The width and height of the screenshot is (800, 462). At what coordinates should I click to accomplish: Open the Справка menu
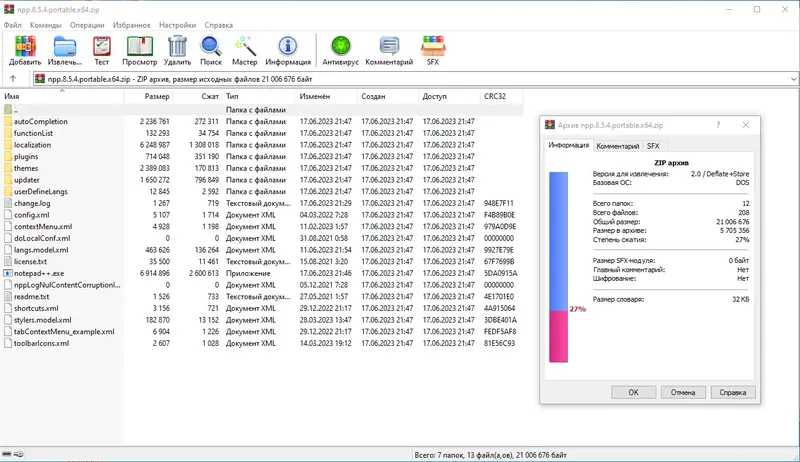click(x=218, y=25)
